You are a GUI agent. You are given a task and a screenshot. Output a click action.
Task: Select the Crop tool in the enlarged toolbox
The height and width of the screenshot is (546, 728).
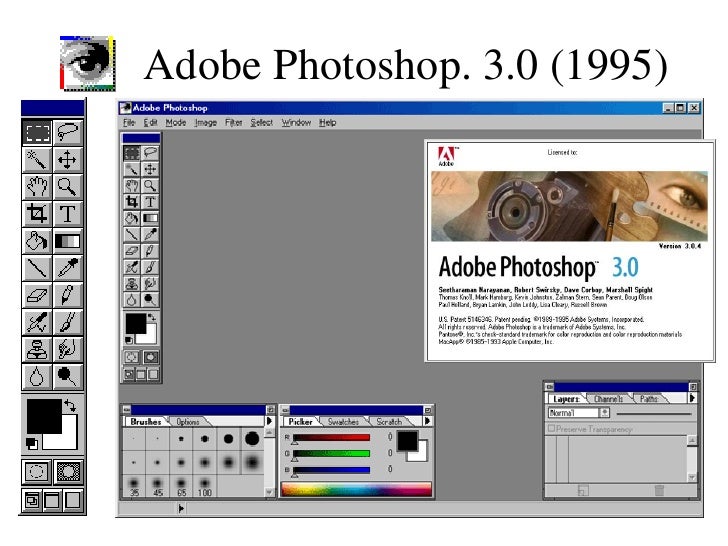click(x=38, y=214)
